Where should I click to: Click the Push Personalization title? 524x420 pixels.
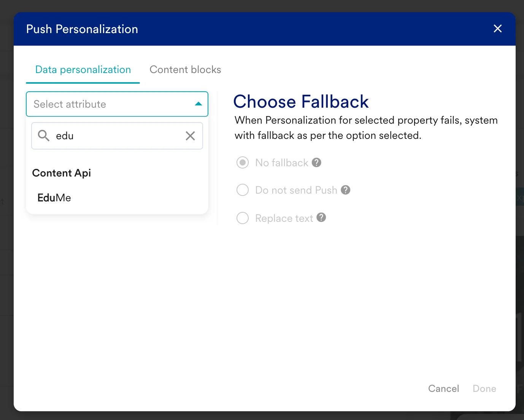82,29
